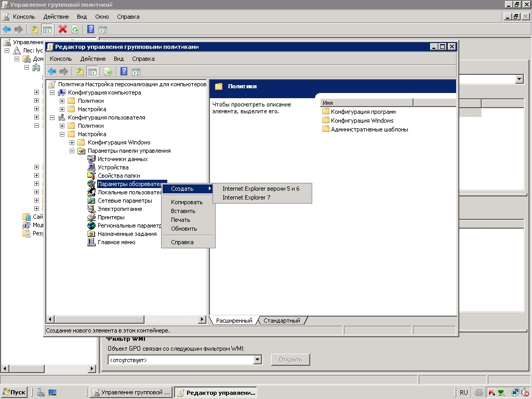Select the Главное меню icon

91,242
